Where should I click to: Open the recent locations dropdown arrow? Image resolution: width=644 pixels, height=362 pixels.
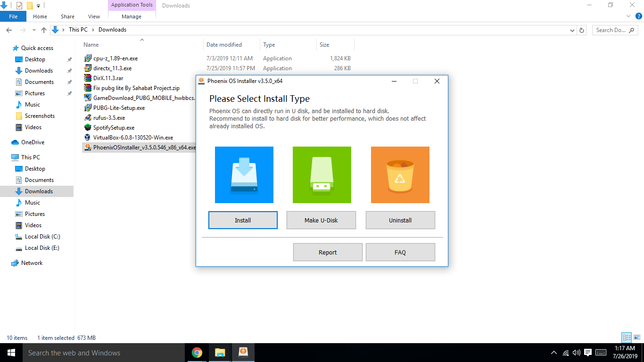pos(34,30)
